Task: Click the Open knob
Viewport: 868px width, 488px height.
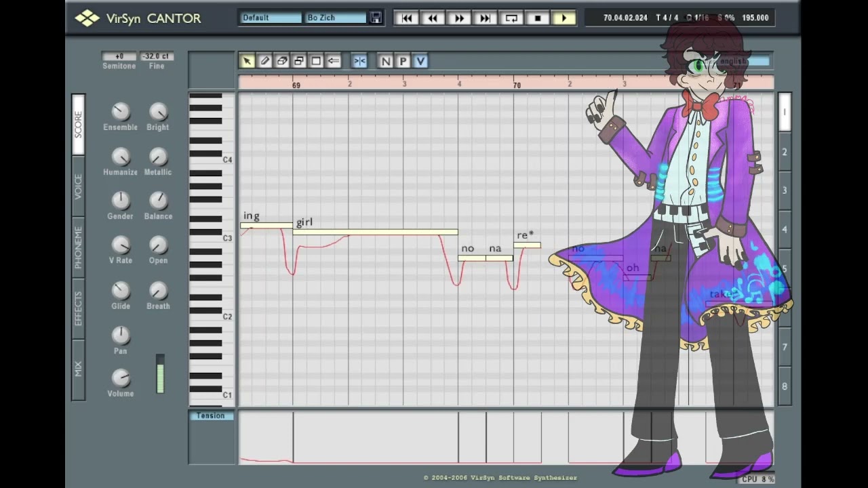Action: click(x=158, y=245)
